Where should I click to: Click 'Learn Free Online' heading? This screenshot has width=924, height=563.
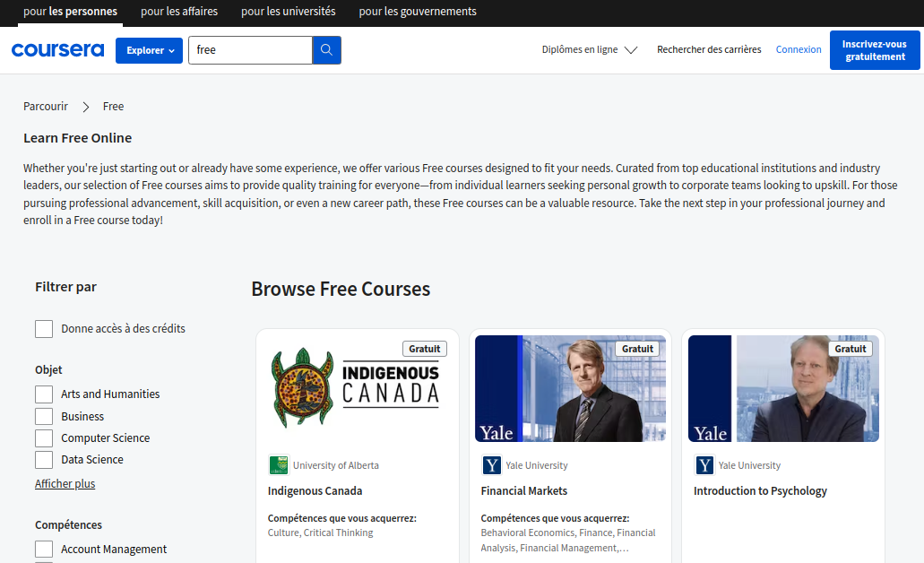pyautogui.click(x=78, y=138)
